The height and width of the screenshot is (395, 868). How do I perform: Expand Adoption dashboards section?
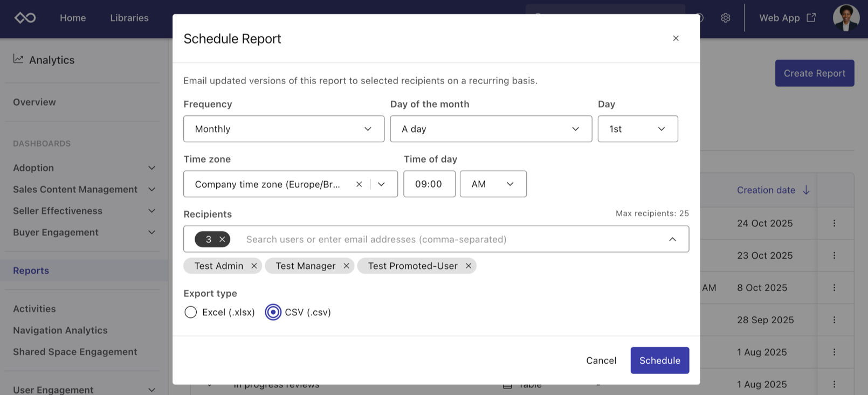click(151, 168)
